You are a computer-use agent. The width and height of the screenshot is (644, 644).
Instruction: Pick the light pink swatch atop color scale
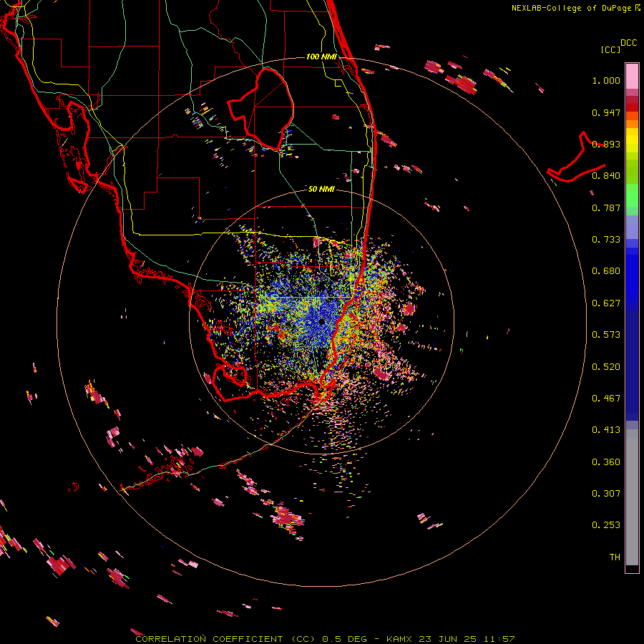[x=632, y=76]
